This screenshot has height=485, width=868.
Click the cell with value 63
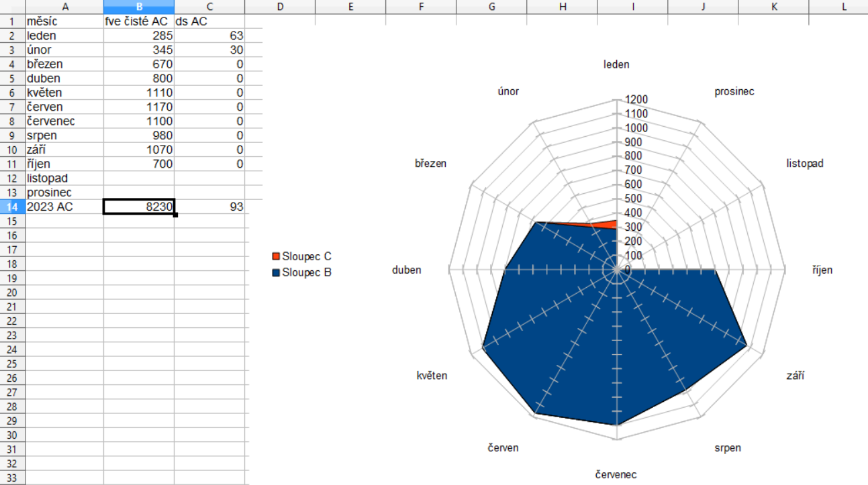[209, 36]
